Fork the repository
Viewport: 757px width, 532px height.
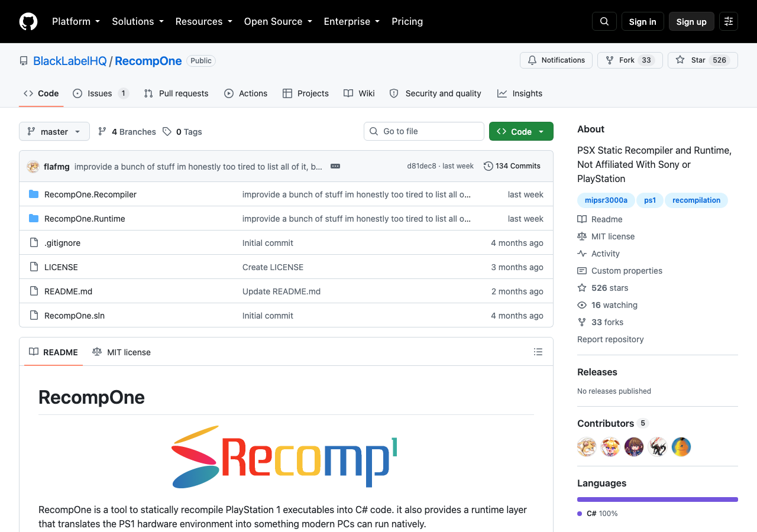pos(630,60)
